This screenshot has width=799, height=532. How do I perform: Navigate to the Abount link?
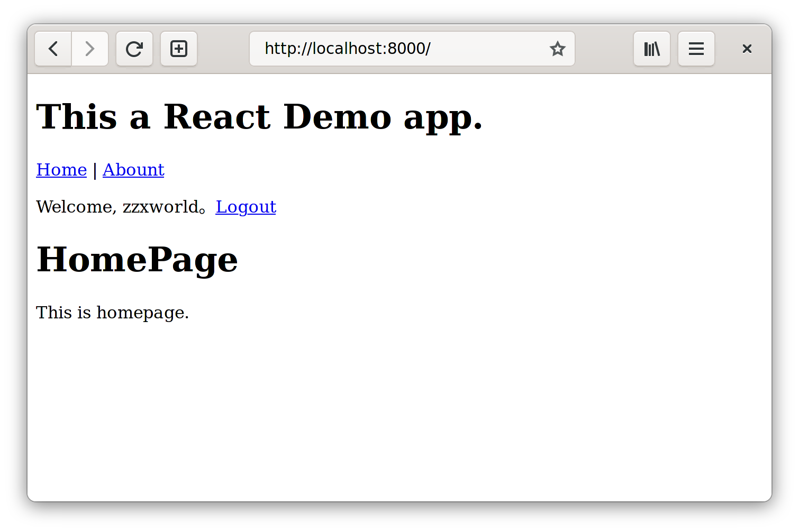(x=133, y=170)
